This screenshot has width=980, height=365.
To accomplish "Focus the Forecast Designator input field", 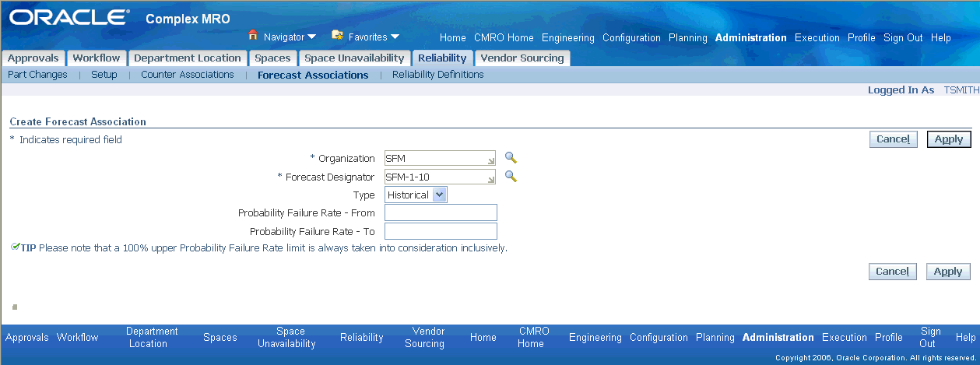I will click(x=441, y=177).
